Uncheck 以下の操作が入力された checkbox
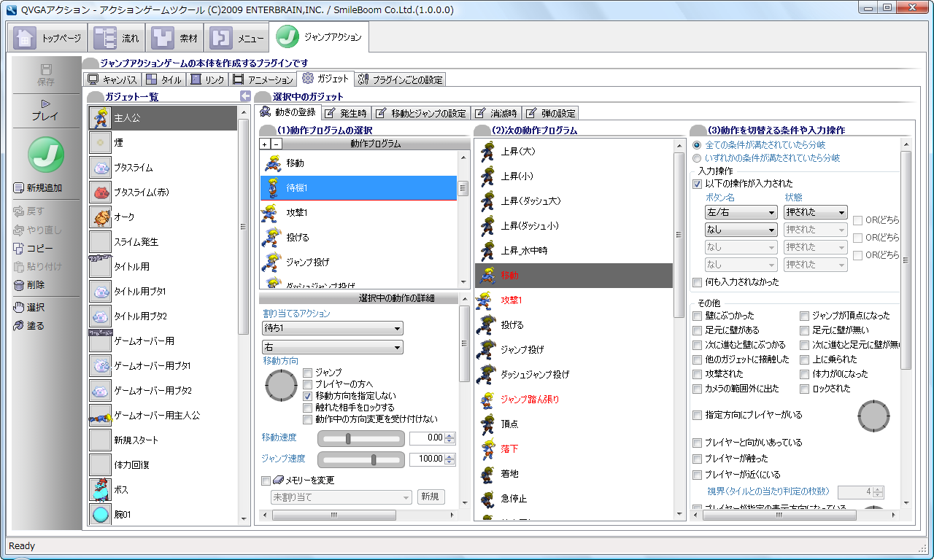 698,184
